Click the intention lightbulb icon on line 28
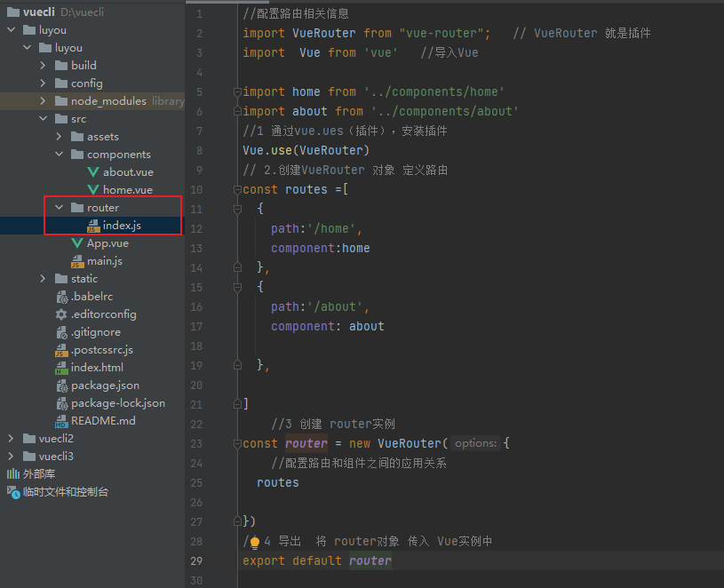Viewport: 724px width, 588px height. [255, 542]
